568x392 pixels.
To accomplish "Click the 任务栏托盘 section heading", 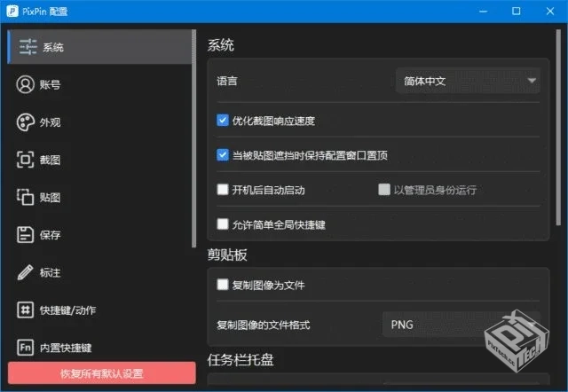I will point(241,360).
